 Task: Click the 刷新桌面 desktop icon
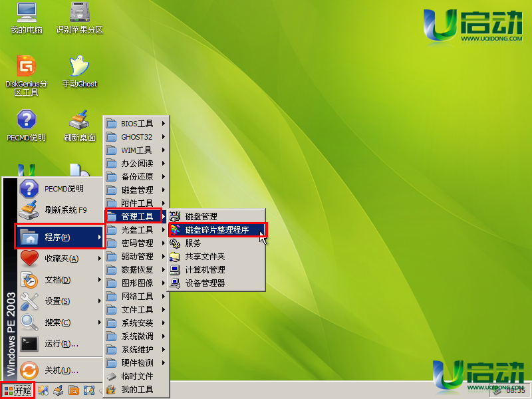tap(79, 126)
